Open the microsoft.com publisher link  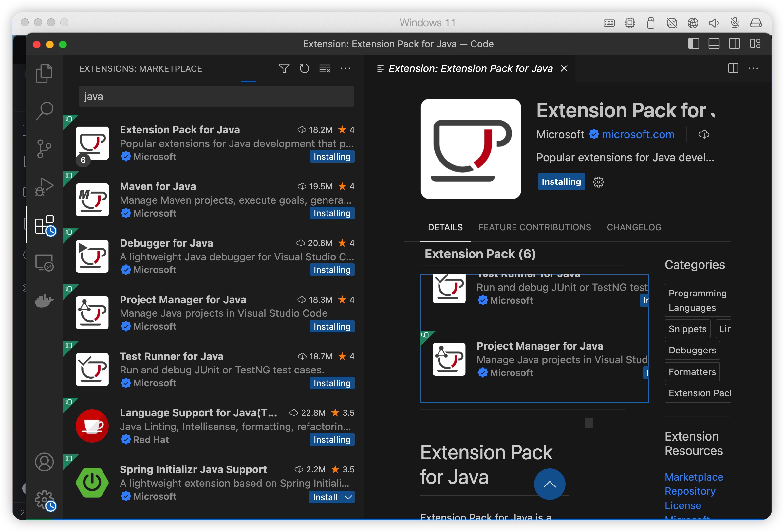[638, 135]
